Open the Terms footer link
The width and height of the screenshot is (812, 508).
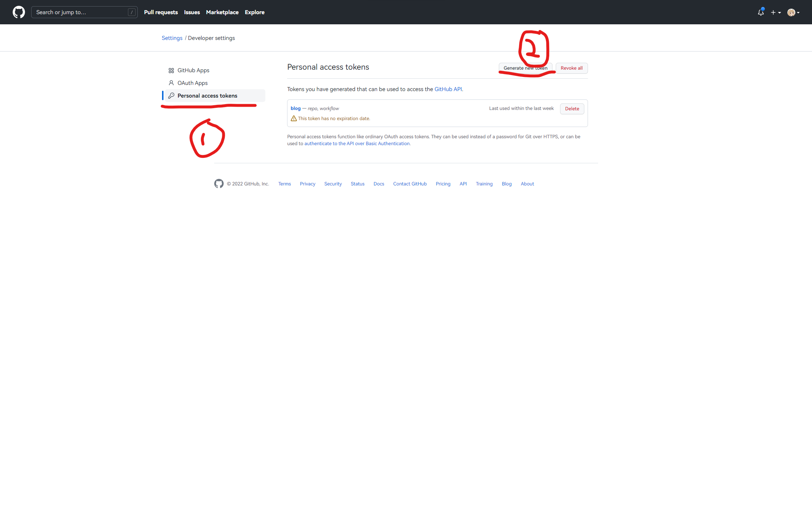(285, 184)
